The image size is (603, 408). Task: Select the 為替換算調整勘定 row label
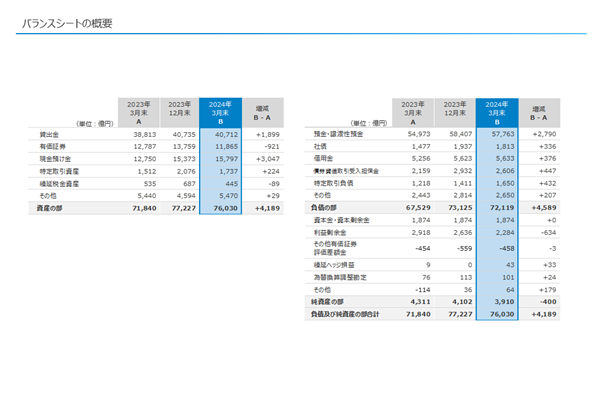[x=340, y=277]
